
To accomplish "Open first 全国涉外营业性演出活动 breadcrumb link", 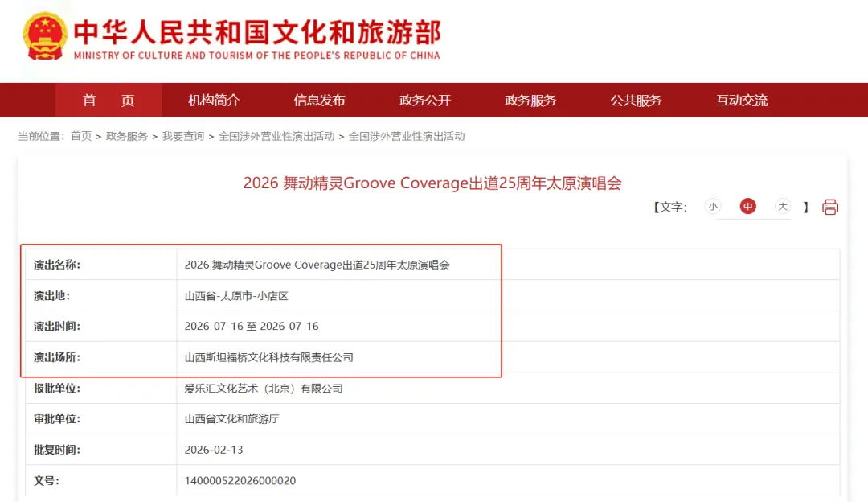I will click(x=276, y=136).
